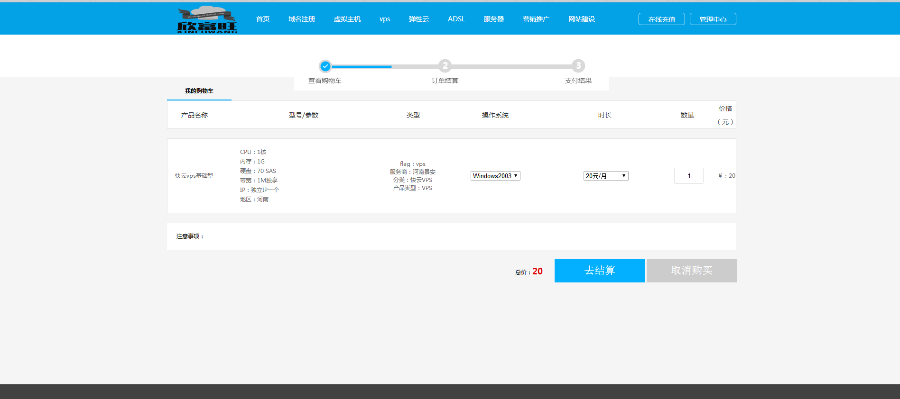Select the 我的购物车 tab

click(199, 91)
